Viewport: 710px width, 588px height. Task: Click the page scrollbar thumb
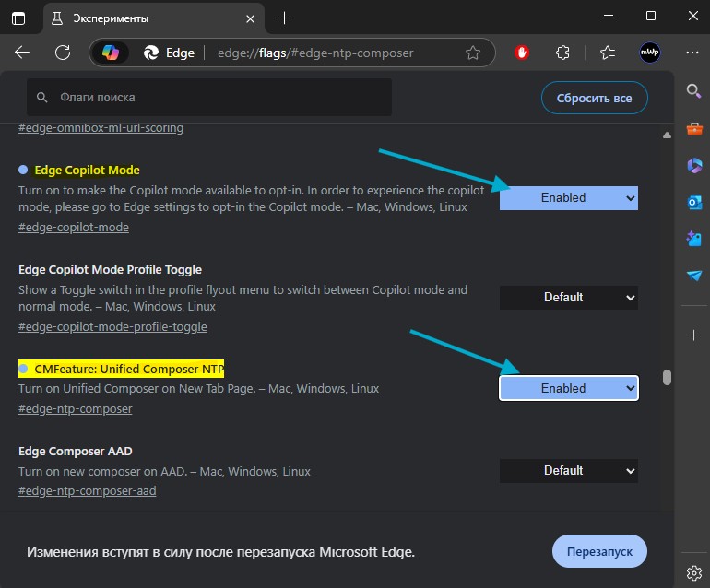pyautogui.click(x=667, y=378)
